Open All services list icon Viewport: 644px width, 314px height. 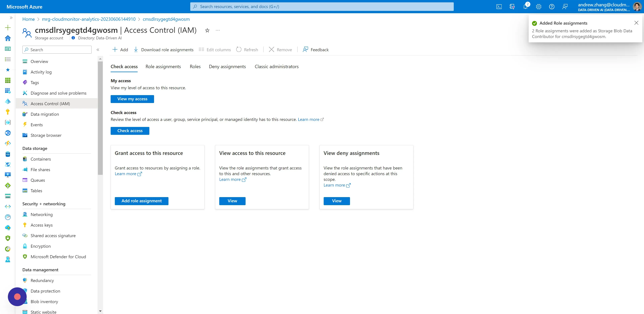click(x=8, y=59)
